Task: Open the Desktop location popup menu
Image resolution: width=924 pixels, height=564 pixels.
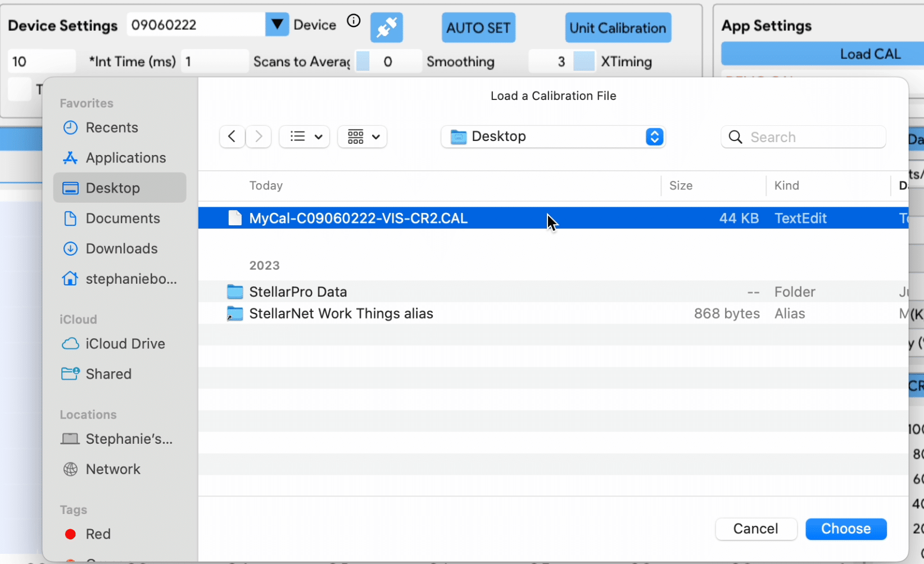Action: pos(654,137)
